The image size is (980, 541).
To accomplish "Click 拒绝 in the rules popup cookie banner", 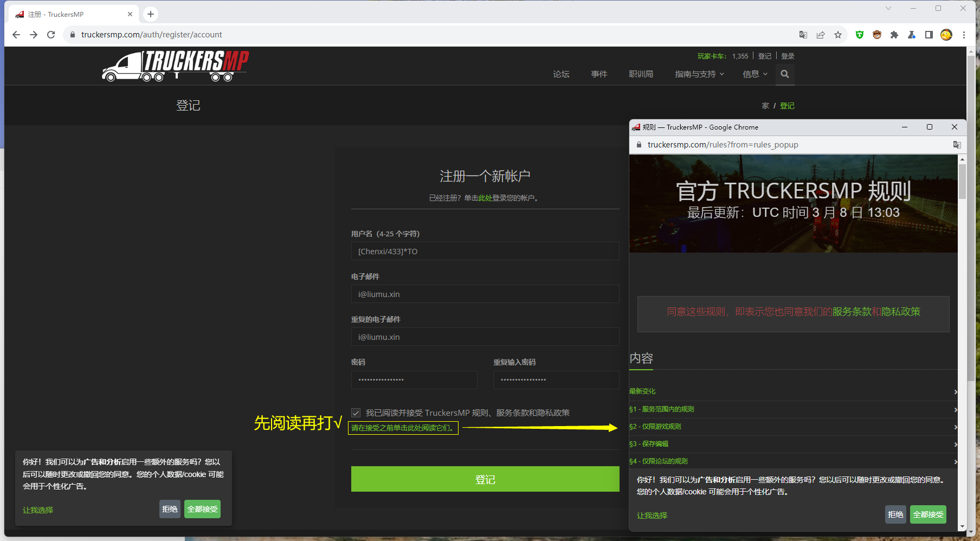I will (895, 514).
